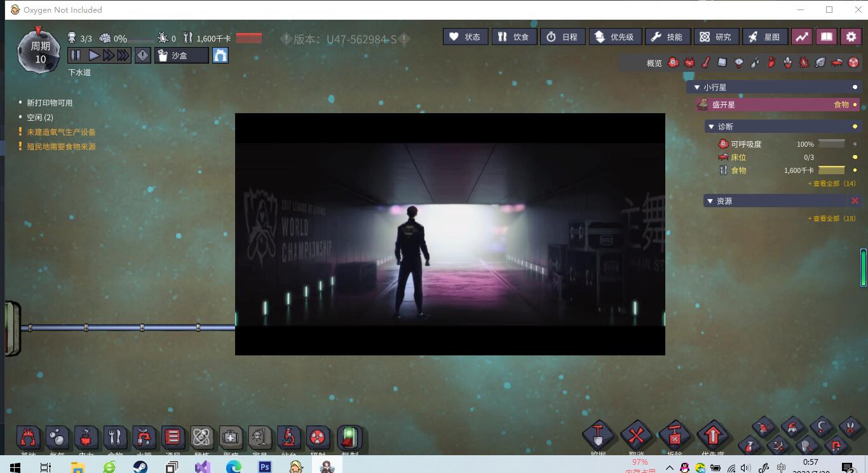
Task: Open the Stations build category microscope icon
Action: (288, 438)
